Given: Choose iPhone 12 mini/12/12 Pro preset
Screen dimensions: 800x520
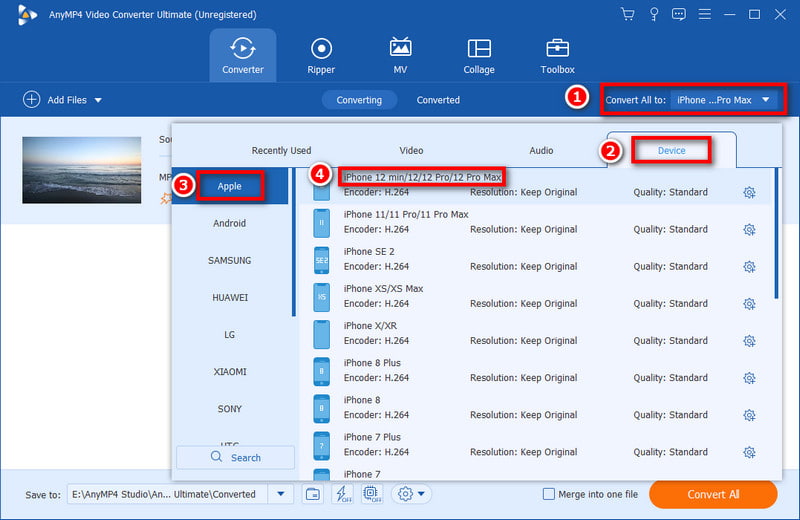Looking at the screenshot, I should (535, 185).
